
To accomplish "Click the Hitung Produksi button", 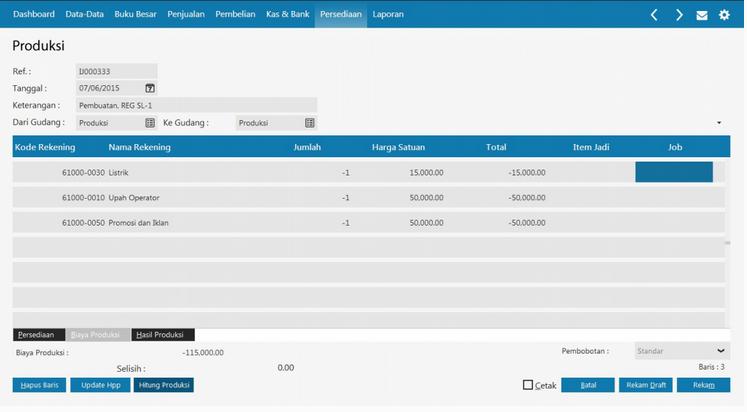I will [163, 385].
